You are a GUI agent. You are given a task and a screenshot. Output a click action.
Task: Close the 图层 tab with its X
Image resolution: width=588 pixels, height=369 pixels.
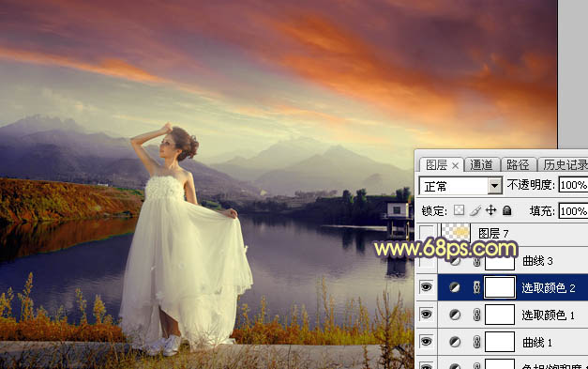(x=455, y=165)
